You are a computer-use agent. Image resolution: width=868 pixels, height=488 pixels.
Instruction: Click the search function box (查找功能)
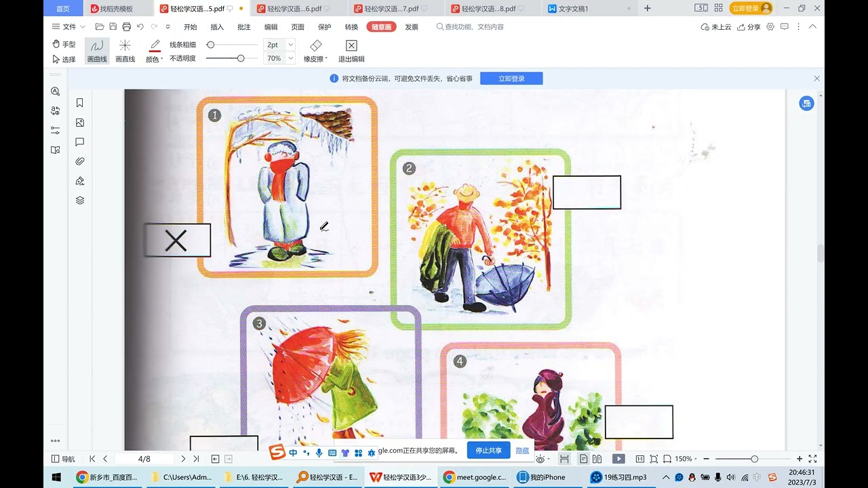pos(470,27)
